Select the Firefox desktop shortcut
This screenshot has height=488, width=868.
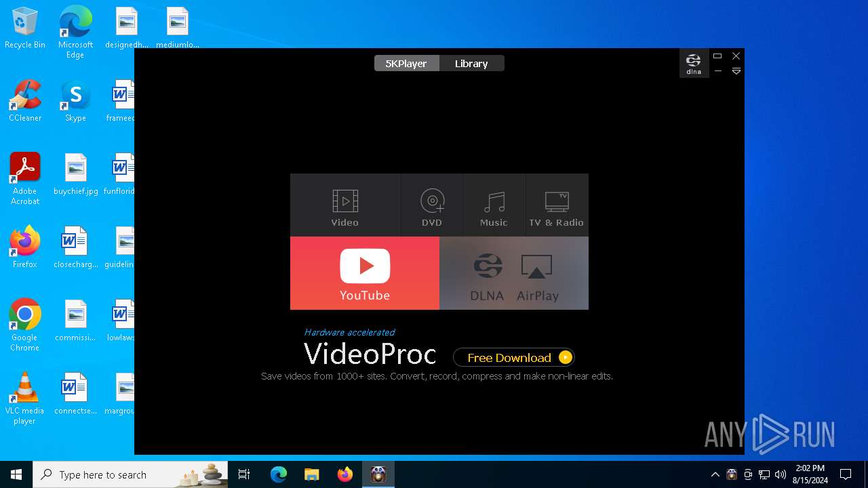[25, 247]
